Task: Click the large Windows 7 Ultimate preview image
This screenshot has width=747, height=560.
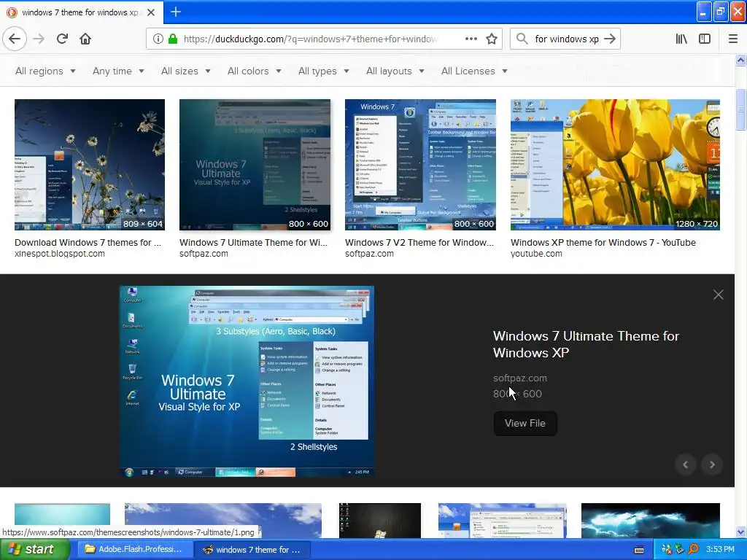Action: 247,381
